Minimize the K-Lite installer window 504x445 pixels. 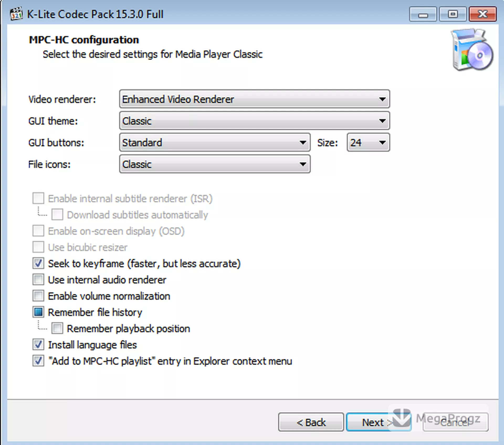[423, 14]
